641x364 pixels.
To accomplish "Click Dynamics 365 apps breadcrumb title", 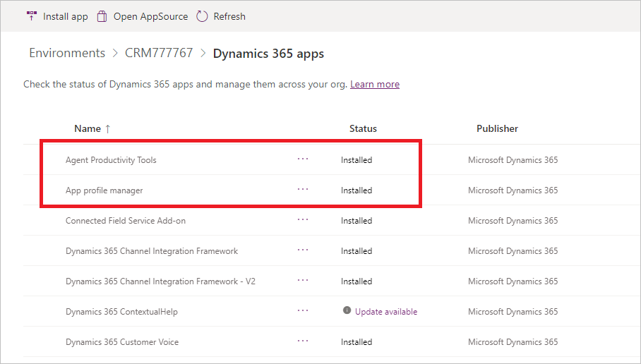I will 268,54.
